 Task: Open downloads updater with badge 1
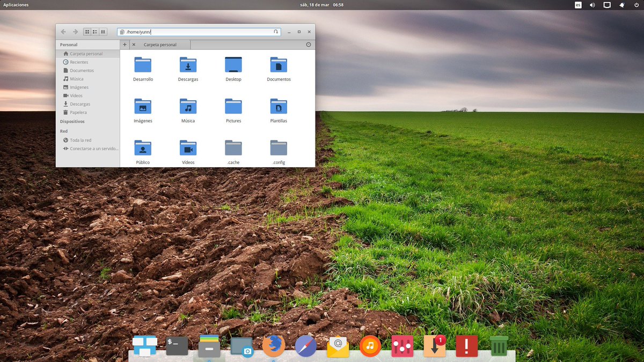[x=435, y=346]
